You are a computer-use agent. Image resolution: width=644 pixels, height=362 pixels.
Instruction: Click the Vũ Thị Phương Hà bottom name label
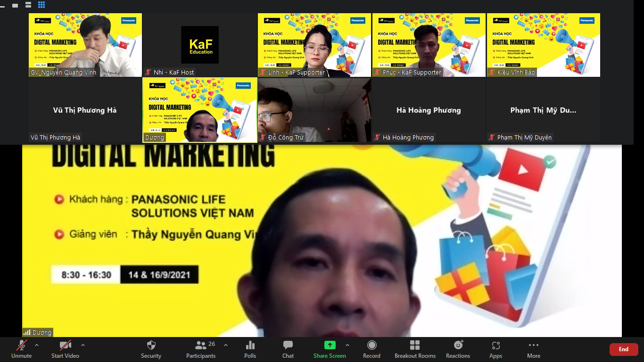55,137
